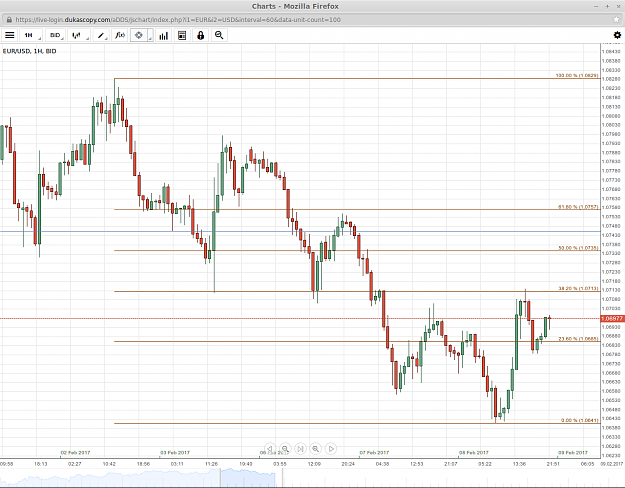625x488 pixels.
Task: Jump to latest bar with skip-to-end button
Action: (x=300, y=449)
